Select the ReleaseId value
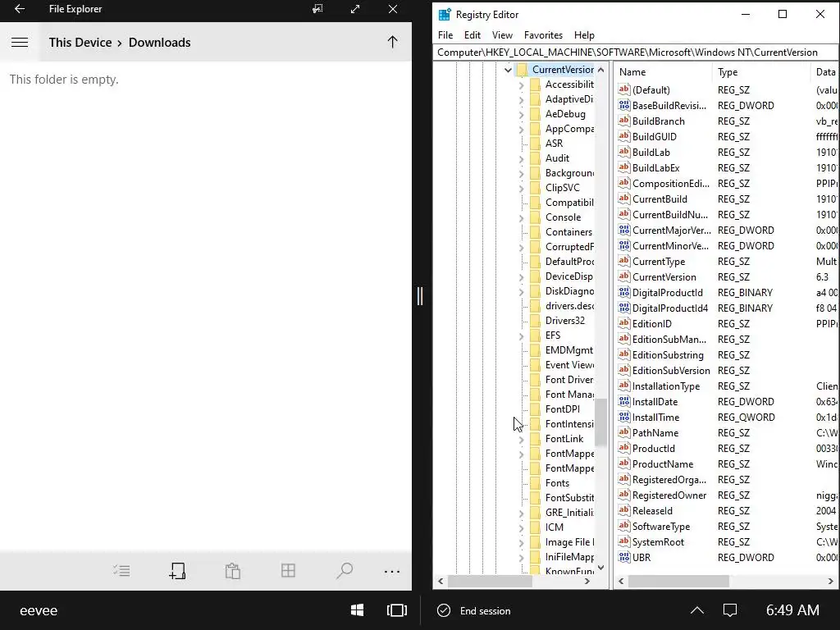Screen dimensions: 840x630 [652, 510]
